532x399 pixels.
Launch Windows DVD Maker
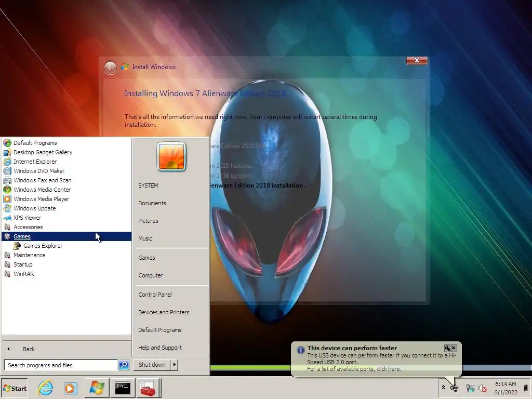click(x=66, y=171)
